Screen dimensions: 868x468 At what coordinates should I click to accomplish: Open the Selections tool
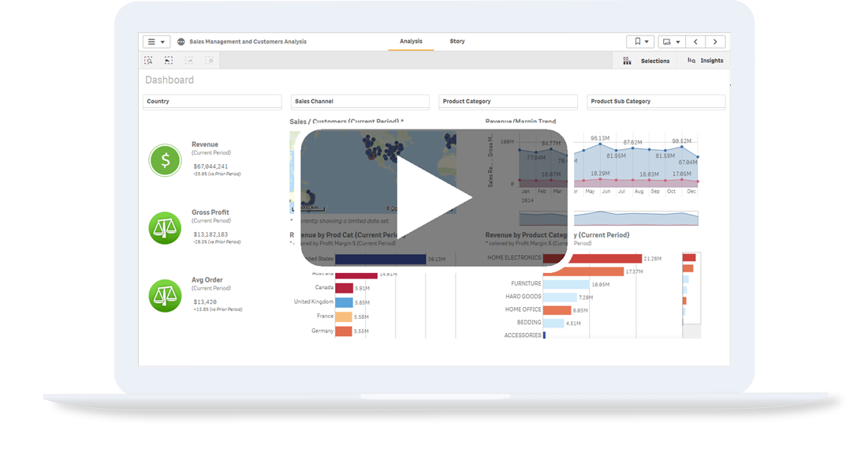pyautogui.click(x=646, y=61)
